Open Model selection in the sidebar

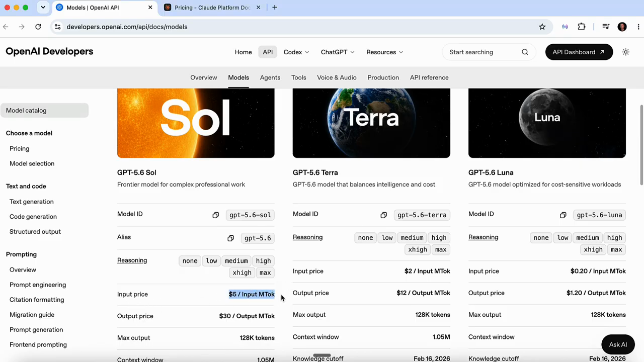[32, 164]
